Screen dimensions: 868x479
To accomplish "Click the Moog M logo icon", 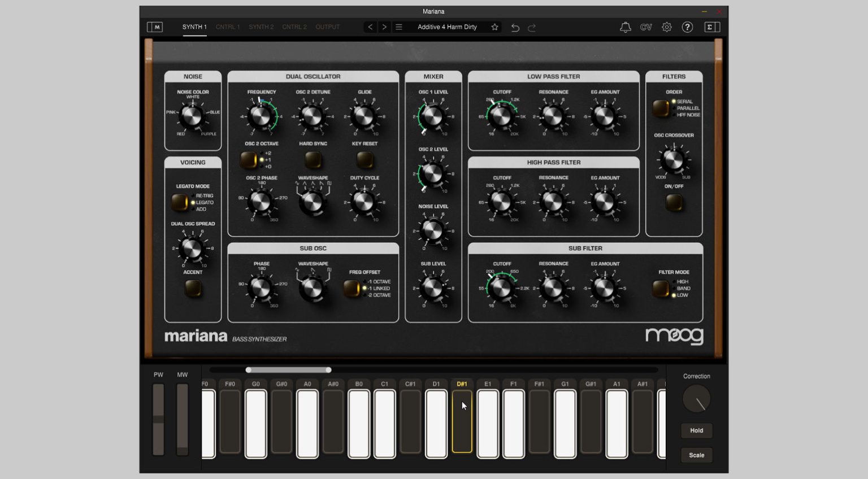I will click(x=155, y=27).
